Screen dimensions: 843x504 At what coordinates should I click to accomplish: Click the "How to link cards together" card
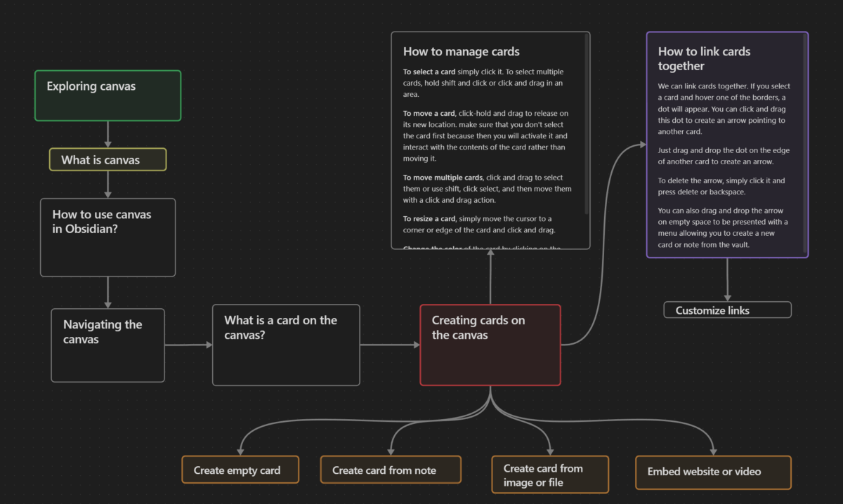pyautogui.click(x=727, y=144)
